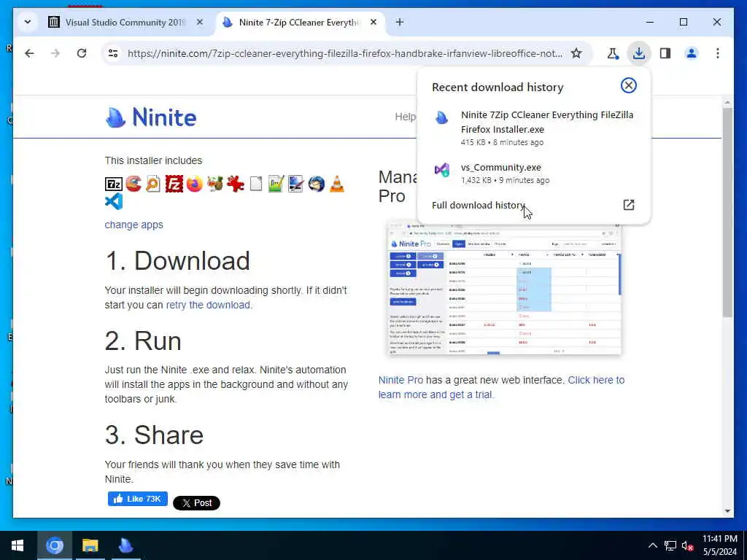The width and height of the screenshot is (747, 560).
Task: View site information icon in address bar
Action: coord(113,53)
